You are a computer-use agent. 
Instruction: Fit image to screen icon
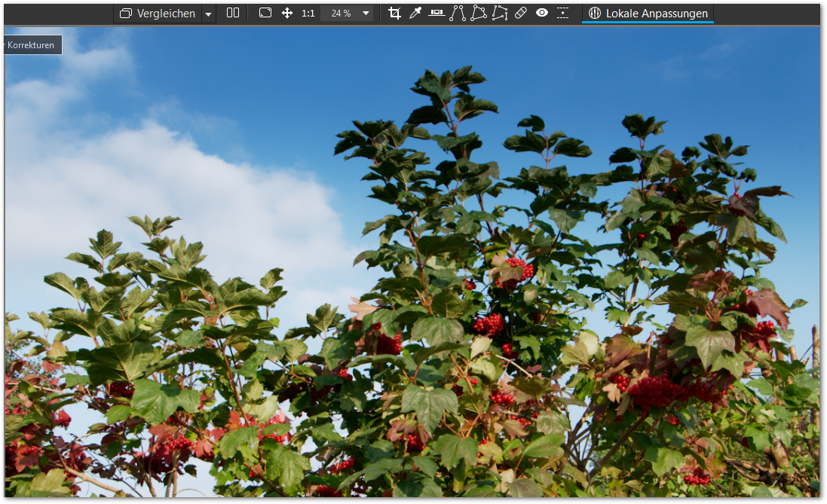click(x=265, y=13)
